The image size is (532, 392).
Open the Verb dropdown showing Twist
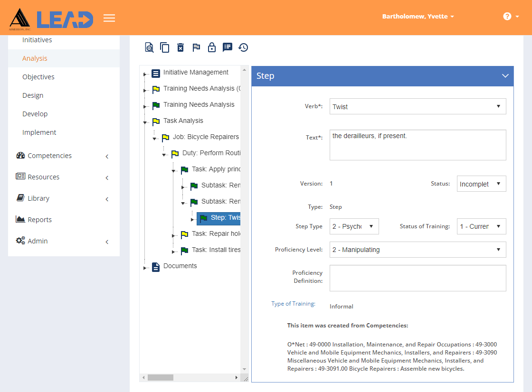418,106
